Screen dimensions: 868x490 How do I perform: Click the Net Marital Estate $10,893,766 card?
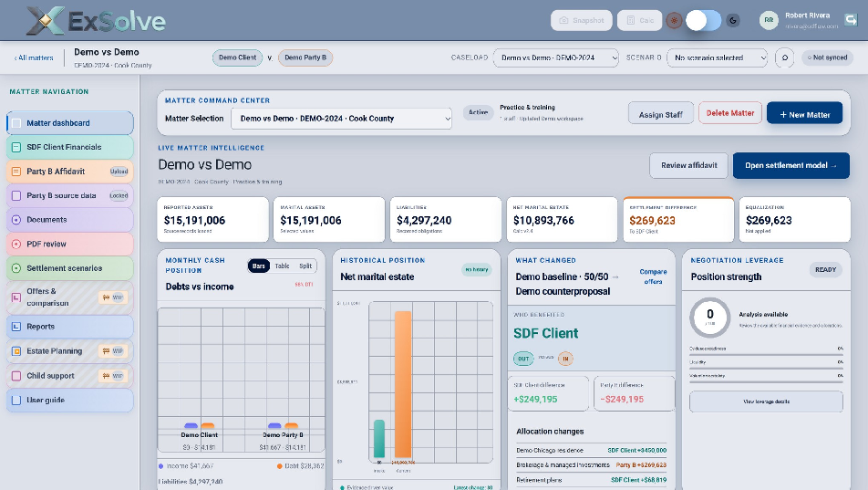[x=562, y=220]
